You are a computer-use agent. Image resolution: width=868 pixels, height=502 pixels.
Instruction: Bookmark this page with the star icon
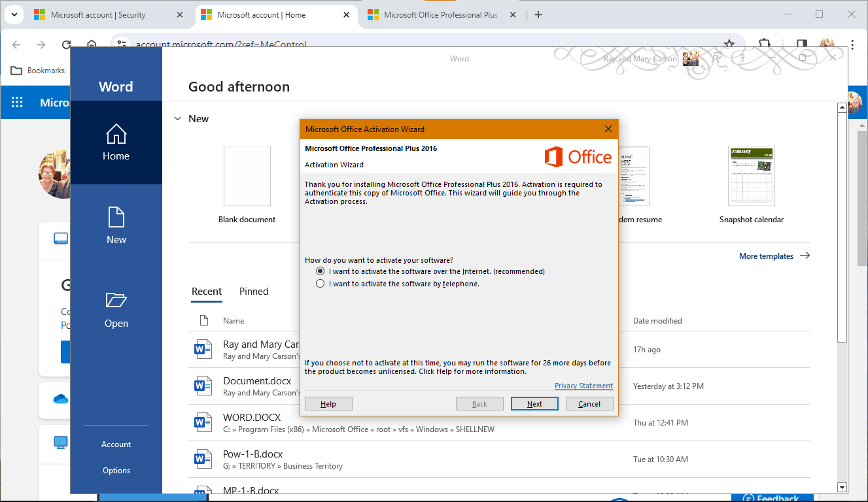coord(729,44)
